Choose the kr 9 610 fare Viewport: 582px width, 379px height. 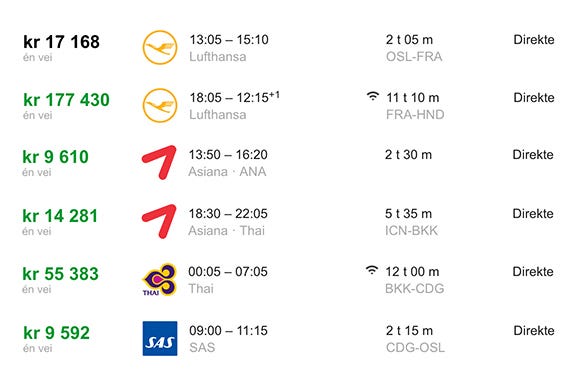[55, 157]
